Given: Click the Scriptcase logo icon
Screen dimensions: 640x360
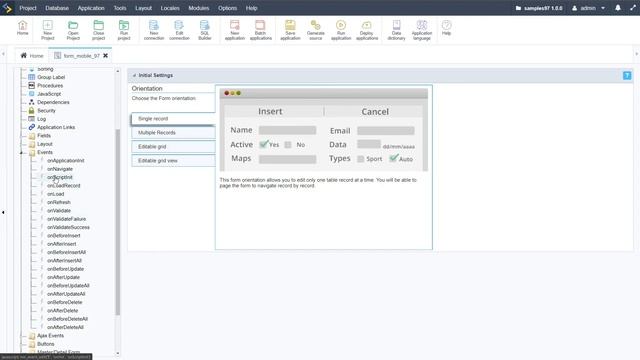Looking at the screenshot, I should [7, 8].
